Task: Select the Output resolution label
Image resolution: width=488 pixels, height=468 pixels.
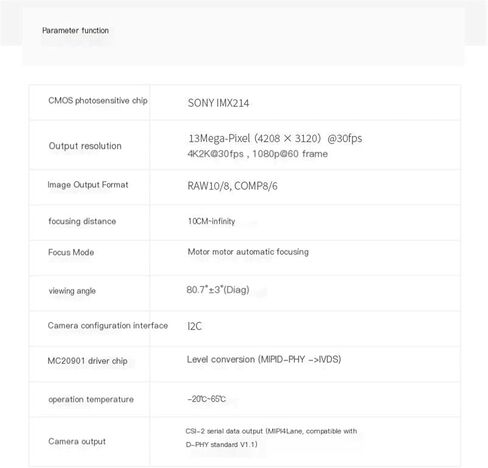Action: tap(85, 146)
